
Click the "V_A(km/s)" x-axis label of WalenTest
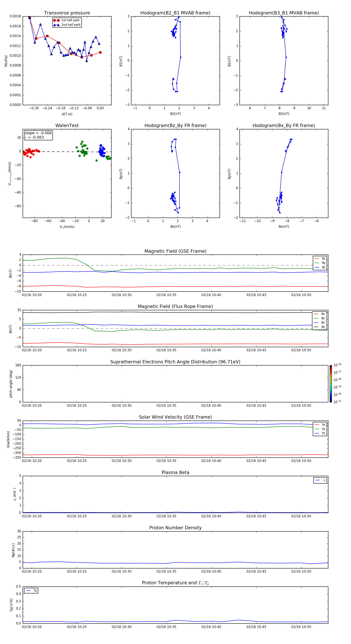[x=67, y=227]
